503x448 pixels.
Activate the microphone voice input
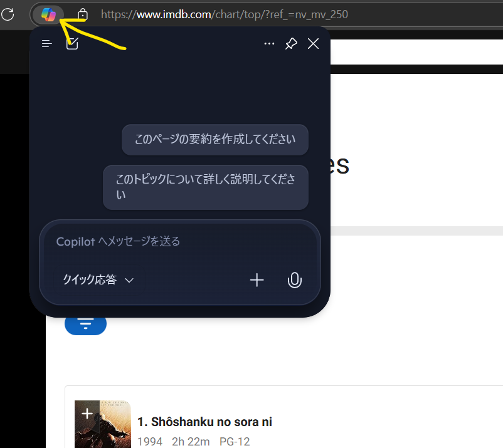[295, 280]
